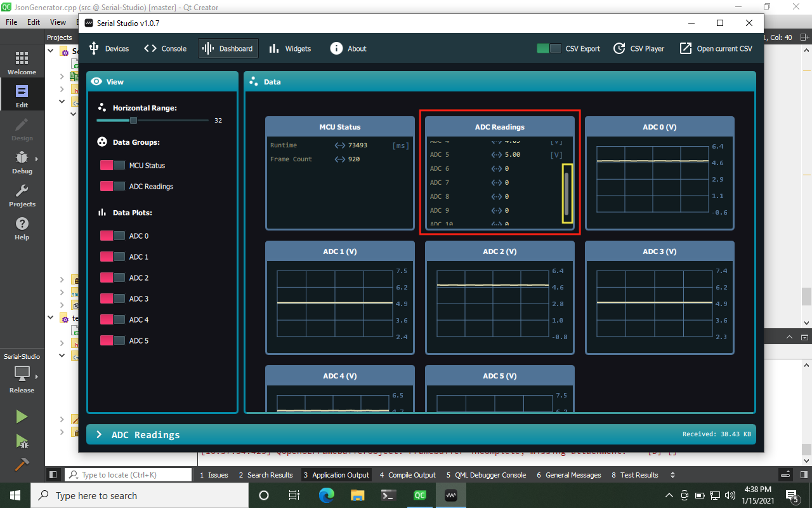View the About information

(x=348, y=48)
